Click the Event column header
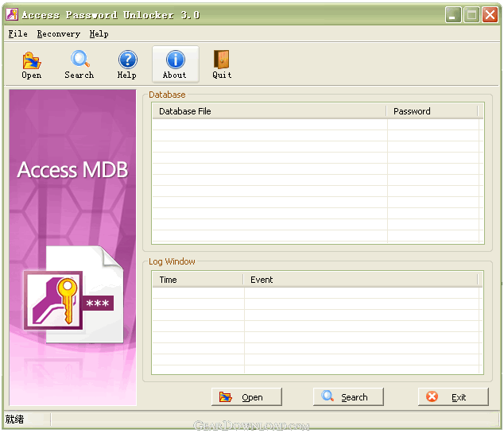 [361, 280]
